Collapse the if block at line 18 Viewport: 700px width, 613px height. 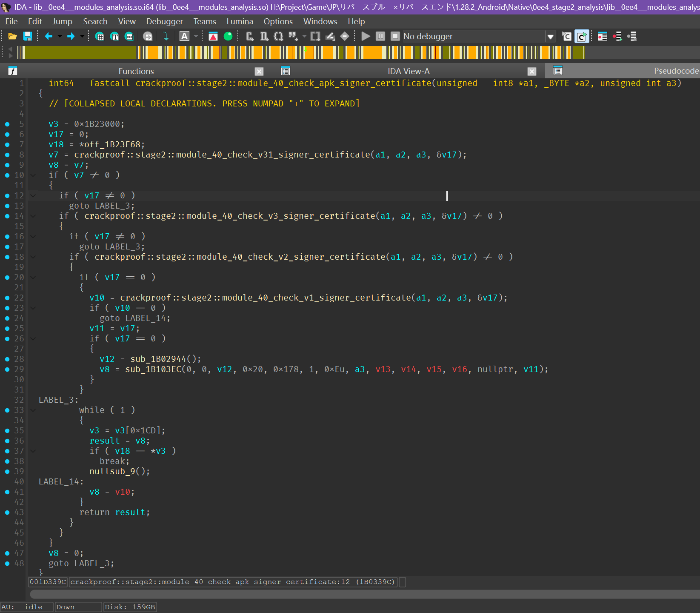33,257
